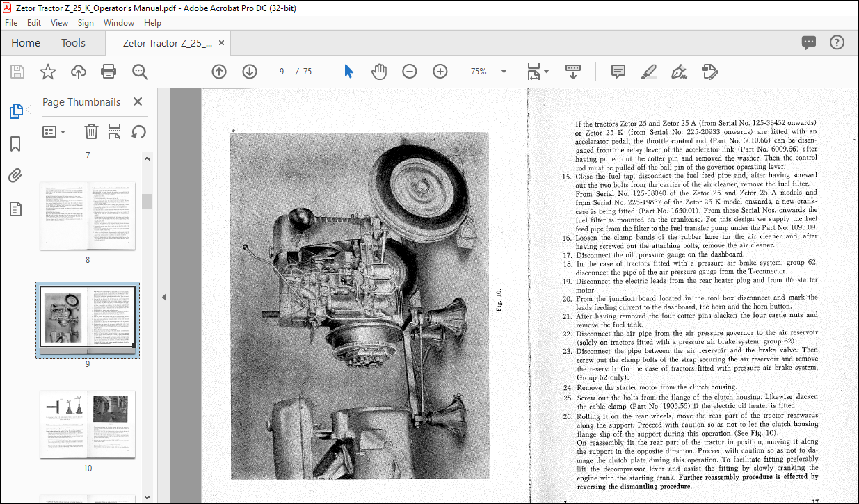
Task: Click instruction step 24 about starter motor
Action: pyautogui.click(x=650, y=387)
